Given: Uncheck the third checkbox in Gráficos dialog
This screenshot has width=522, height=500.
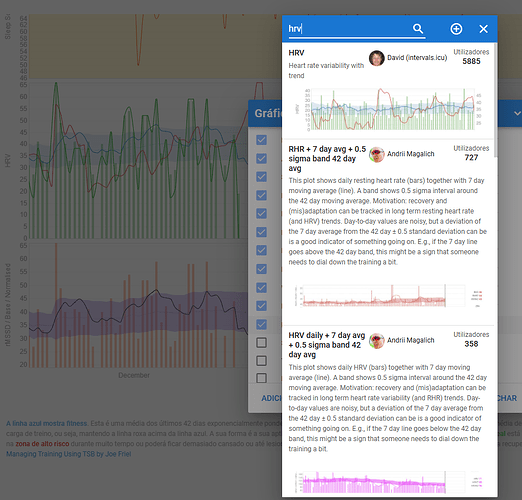Looking at the screenshot, I should [x=261, y=177].
